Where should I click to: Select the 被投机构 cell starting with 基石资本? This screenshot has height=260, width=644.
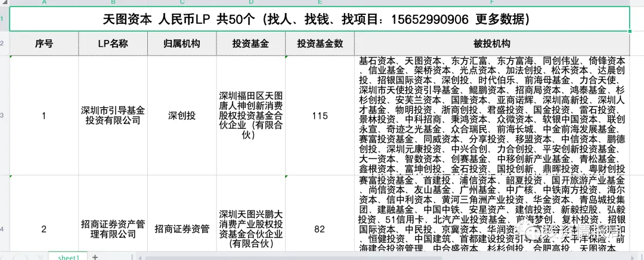click(492, 116)
